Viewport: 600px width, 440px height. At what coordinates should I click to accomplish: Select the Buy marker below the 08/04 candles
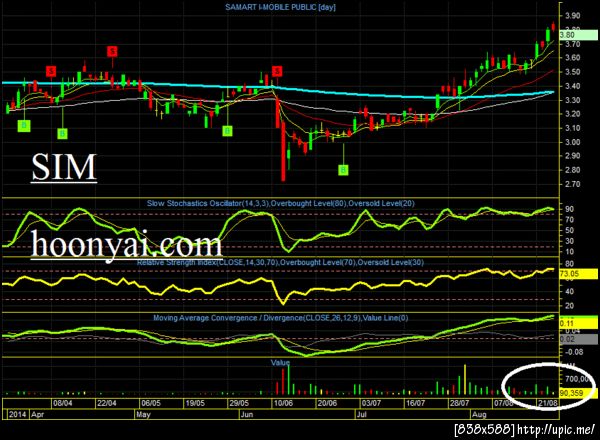[x=62, y=134]
